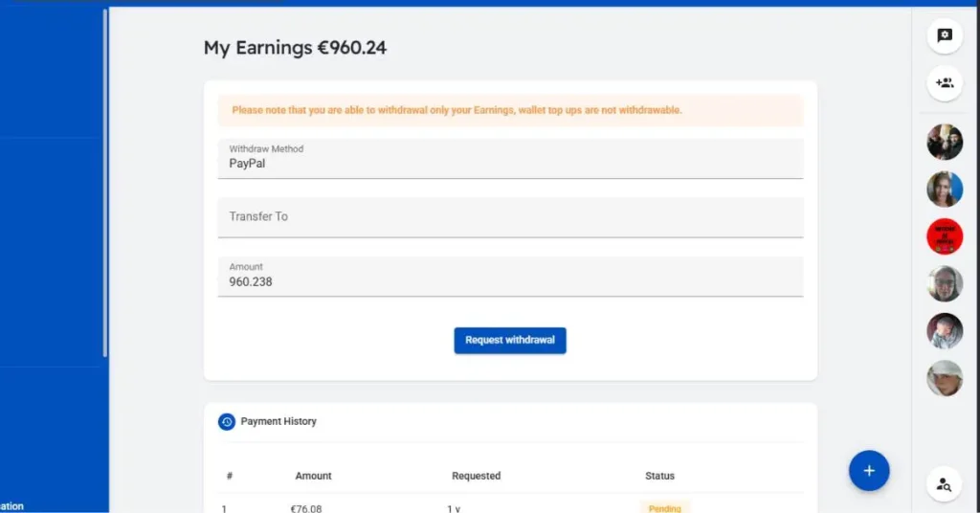This screenshot has height=513, width=980.
Task: Click the Amount column header
Action: tap(313, 476)
